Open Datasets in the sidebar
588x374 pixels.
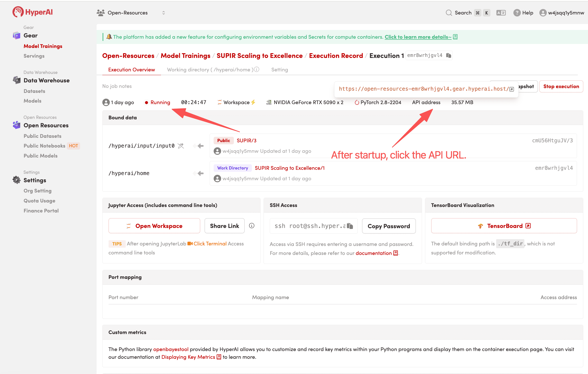pos(34,91)
